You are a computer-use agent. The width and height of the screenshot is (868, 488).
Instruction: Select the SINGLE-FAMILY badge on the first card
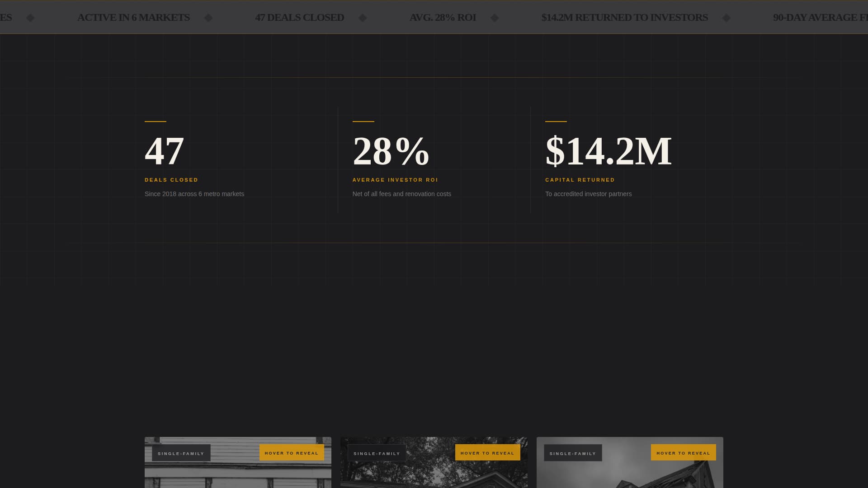(181, 453)
